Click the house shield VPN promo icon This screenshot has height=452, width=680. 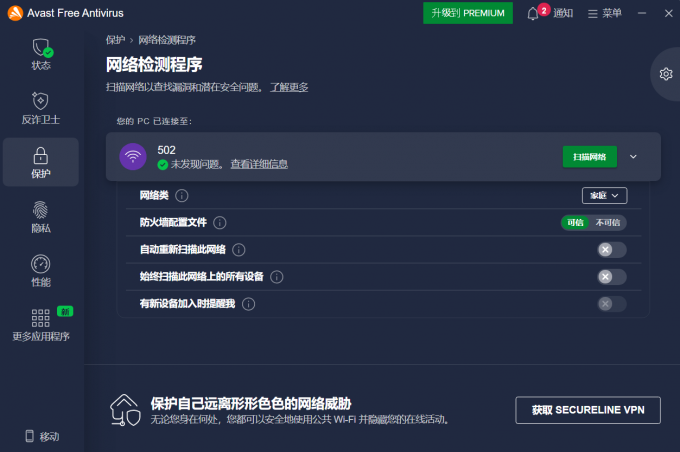coord(125,410)
